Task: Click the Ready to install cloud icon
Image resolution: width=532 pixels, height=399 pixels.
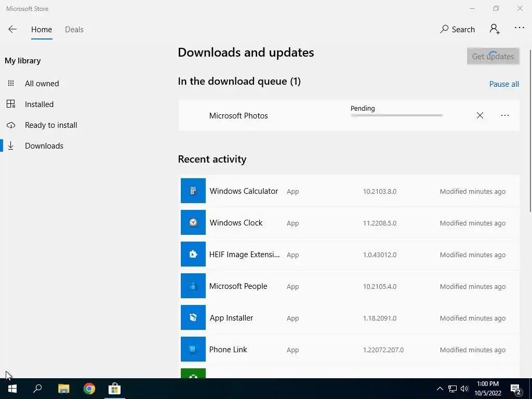Action: 11,125
